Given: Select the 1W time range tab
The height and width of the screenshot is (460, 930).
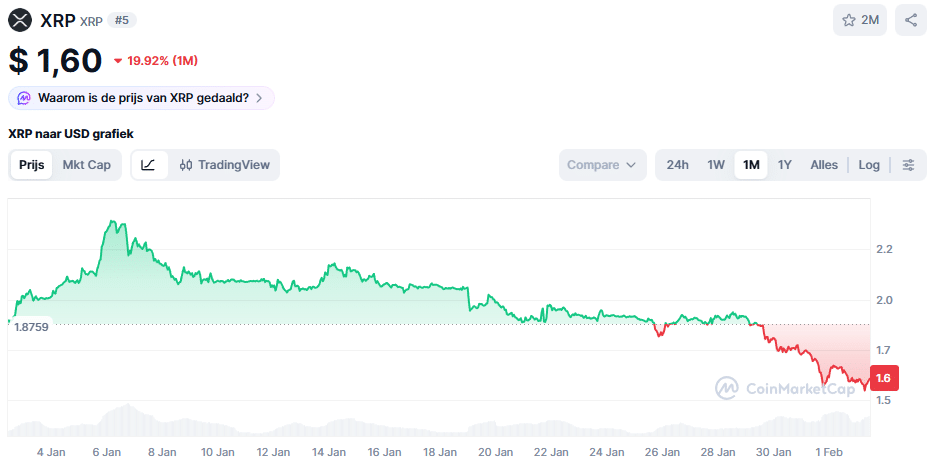Looking at the screenshot, I should [x=716, y=165].
